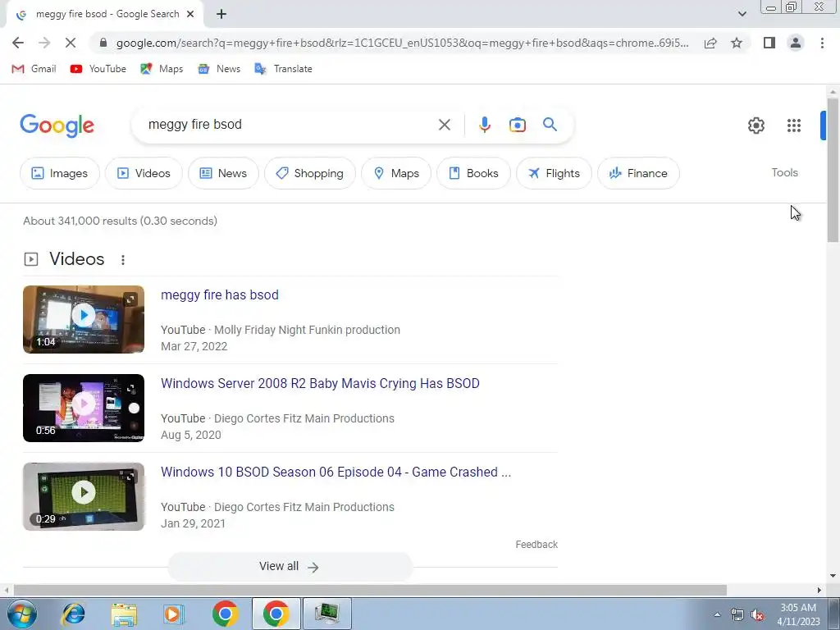Viewport: 840px width, 630px height.
Task: Play the 1:04 video thumbnail
Action: pos(84,319)
